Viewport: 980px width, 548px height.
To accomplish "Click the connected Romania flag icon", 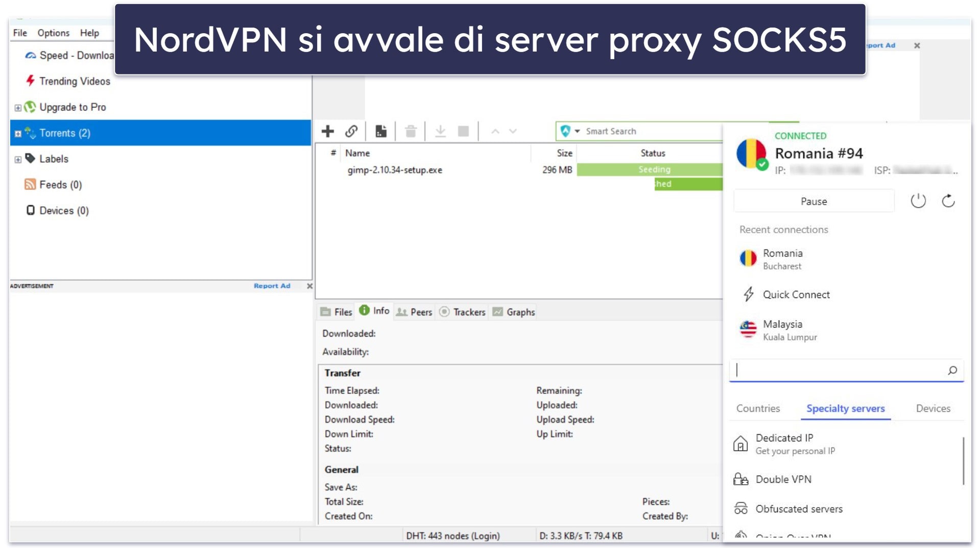I will (751, 154).
